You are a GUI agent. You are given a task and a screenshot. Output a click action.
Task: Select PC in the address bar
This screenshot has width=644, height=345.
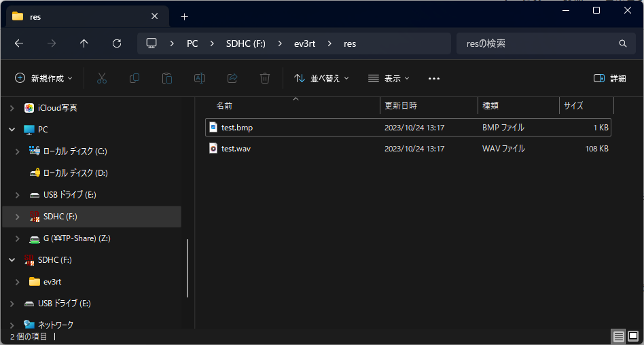[192, 43]
